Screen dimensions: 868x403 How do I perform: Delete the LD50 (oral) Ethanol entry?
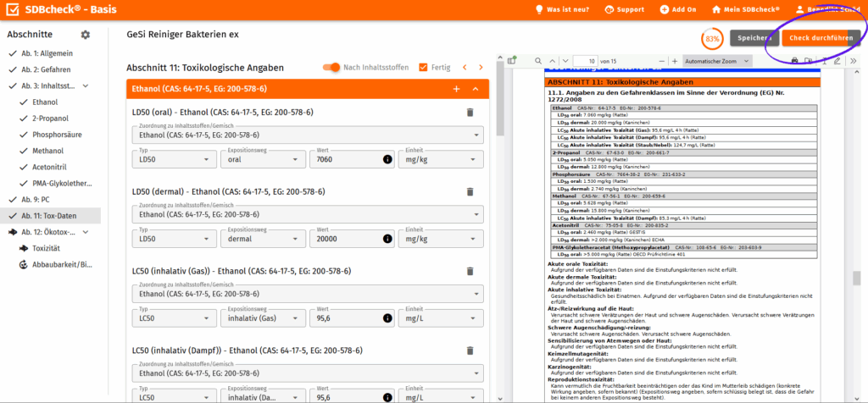[x=470, y=112]
